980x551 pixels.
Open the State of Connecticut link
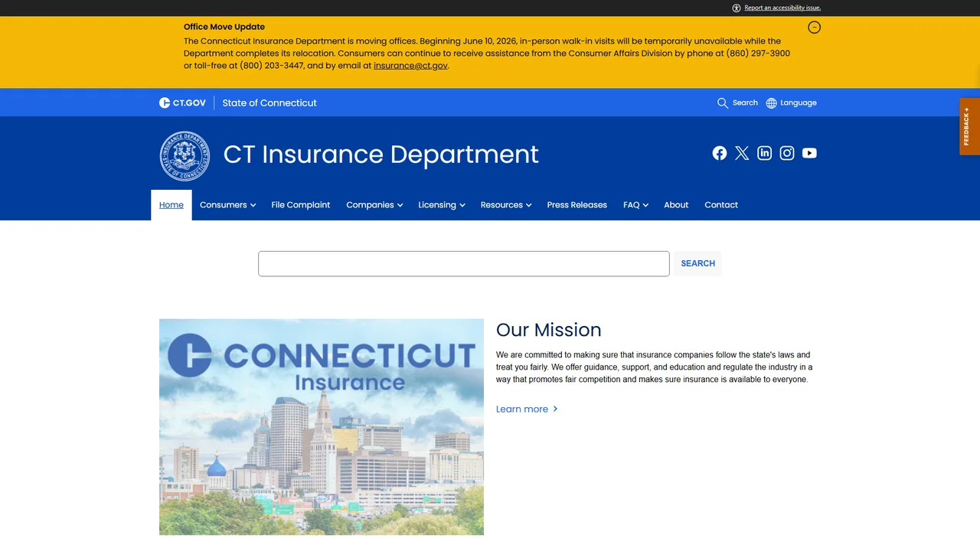pyautogui.click(x=269, y=103)
